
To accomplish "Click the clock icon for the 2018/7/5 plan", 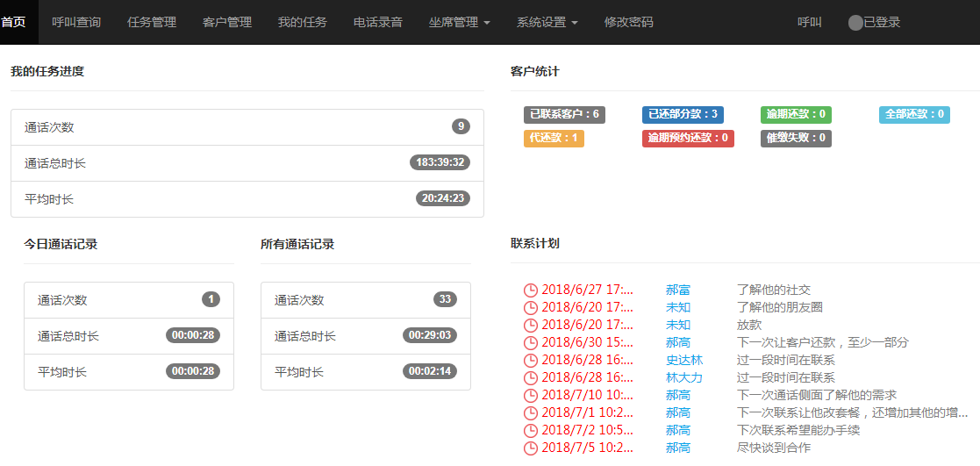I will 530,448.
